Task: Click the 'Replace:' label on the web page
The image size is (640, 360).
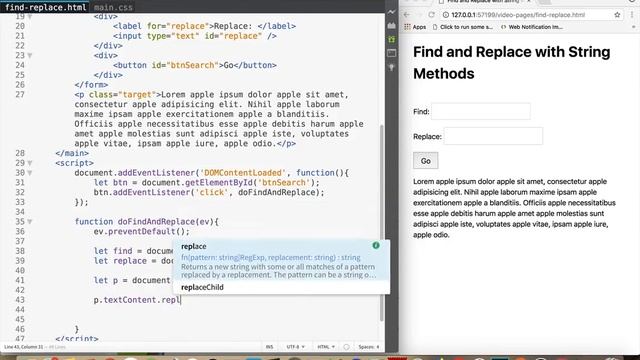Action: coord(427,137)
